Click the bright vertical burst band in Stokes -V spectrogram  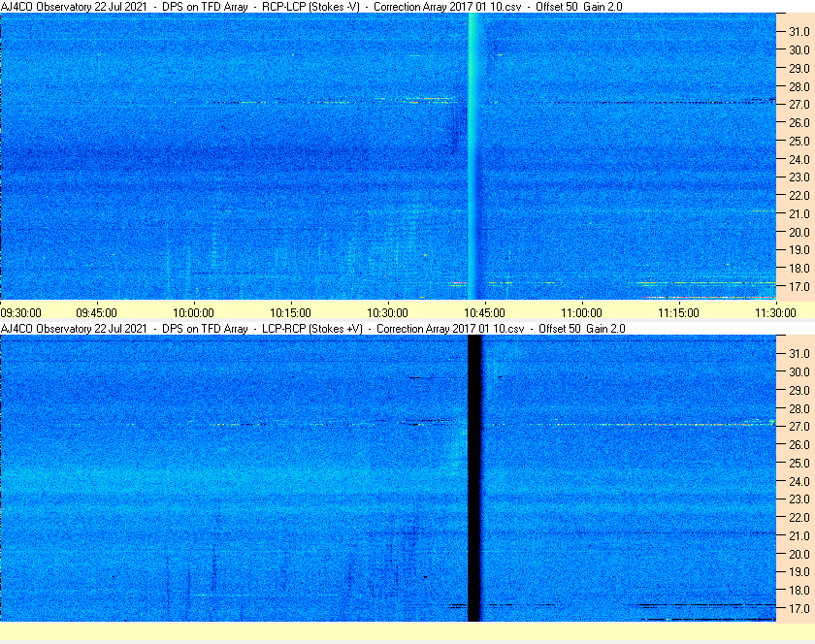473,156
